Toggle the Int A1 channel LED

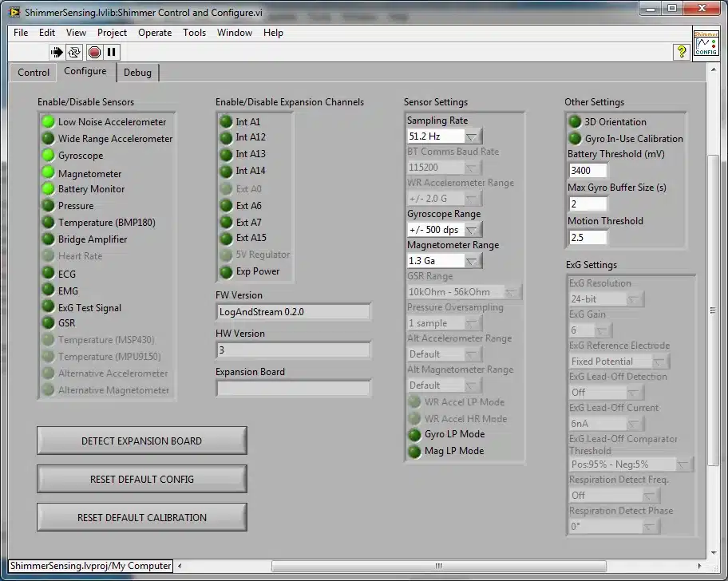point(226,122)
